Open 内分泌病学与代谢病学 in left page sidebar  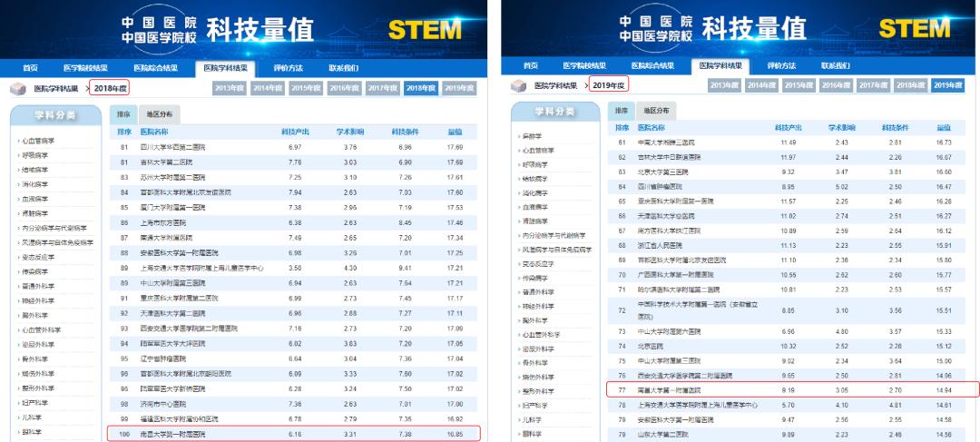(53, 228)
